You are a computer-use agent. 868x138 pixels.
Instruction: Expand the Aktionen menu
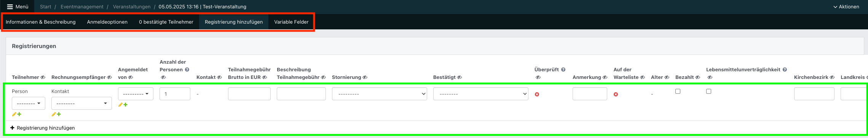(x=846, y=7)
